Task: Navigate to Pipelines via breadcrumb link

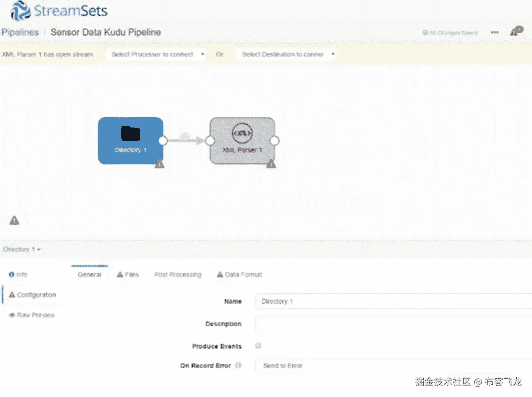Action: [x=20, y=32]
